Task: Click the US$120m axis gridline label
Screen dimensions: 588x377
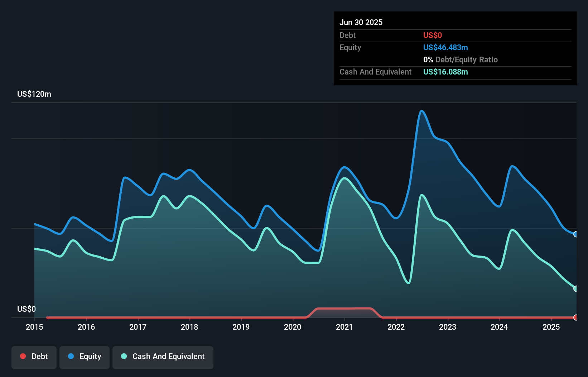Action: (x=34, y=94)
